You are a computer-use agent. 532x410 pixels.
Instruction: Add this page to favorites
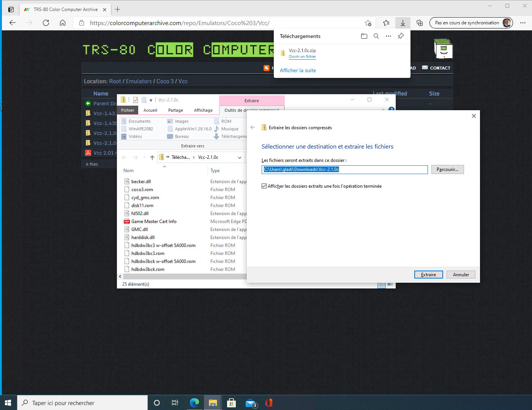pyautogui.click(x=368, y=23)
